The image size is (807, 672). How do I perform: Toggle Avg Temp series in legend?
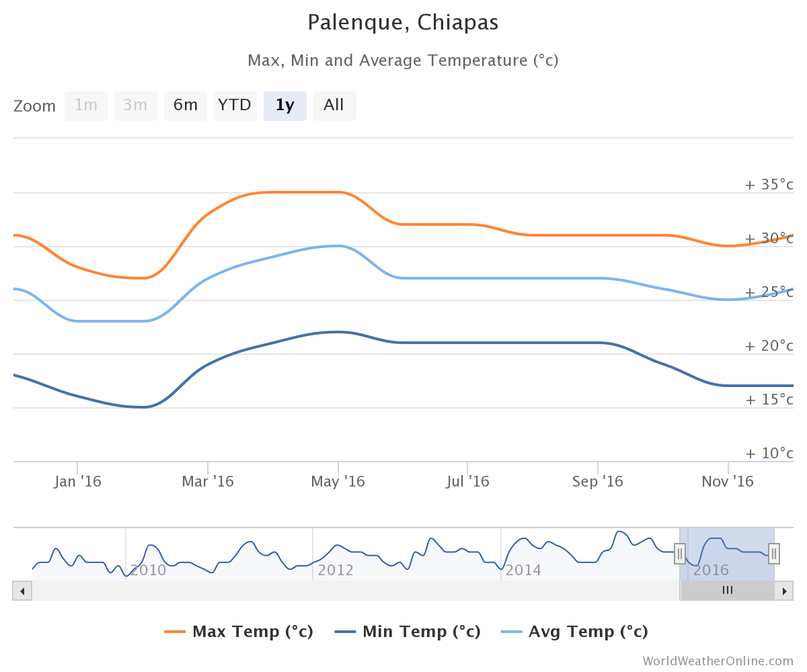574,632
